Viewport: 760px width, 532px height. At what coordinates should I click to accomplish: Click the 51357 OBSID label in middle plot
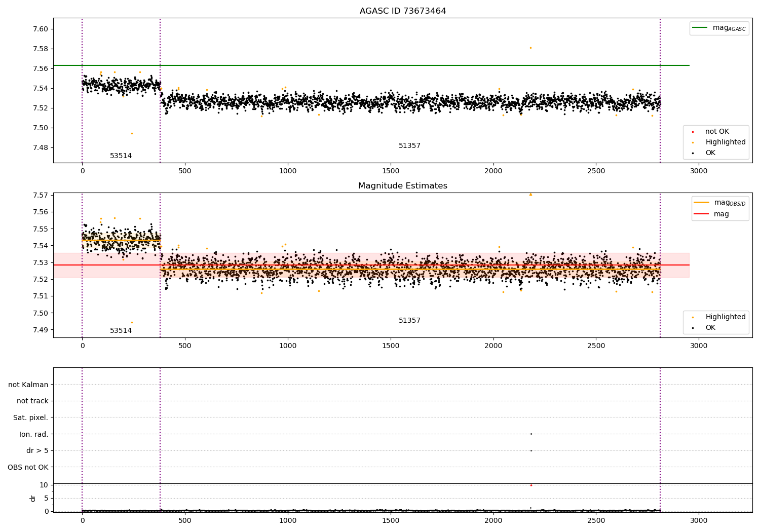pos(409,321)
